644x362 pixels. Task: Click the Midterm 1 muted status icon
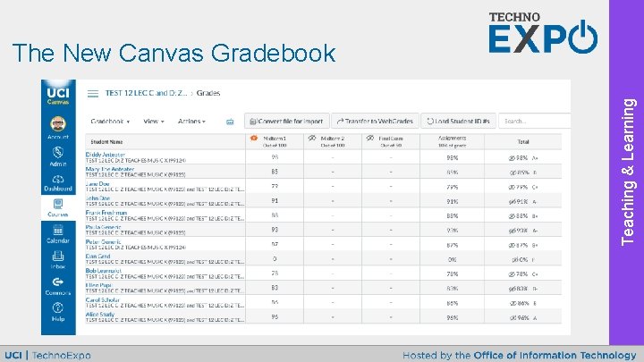click(254, 139)
